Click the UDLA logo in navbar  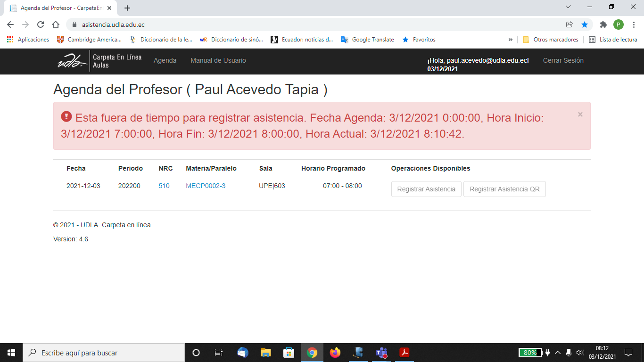click(x=72, y=61)
